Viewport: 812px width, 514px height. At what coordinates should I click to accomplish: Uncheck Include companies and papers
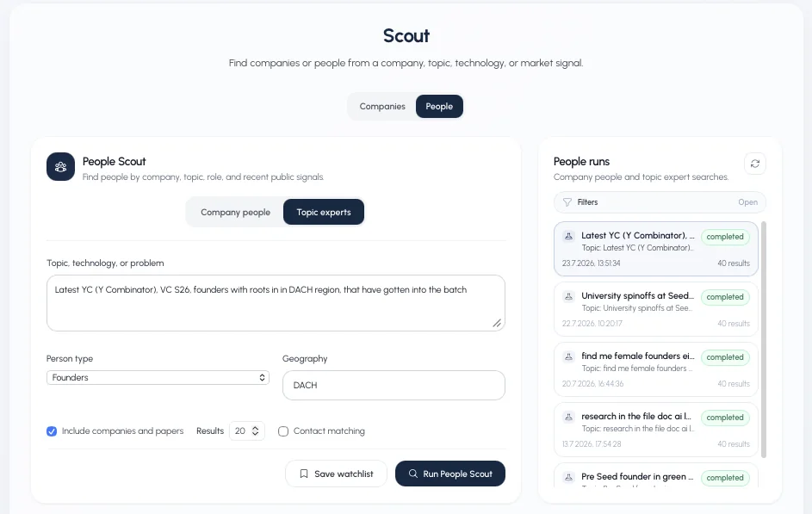click(x=52, y=431)
